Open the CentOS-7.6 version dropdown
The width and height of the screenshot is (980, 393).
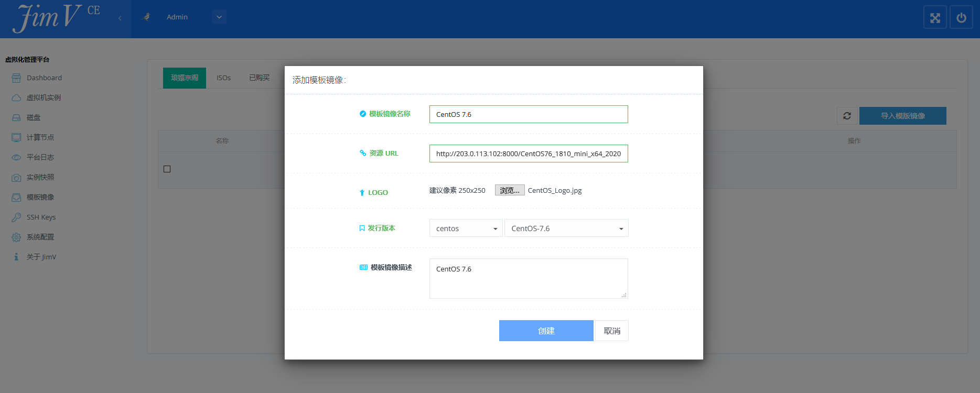tap(566, 228)
